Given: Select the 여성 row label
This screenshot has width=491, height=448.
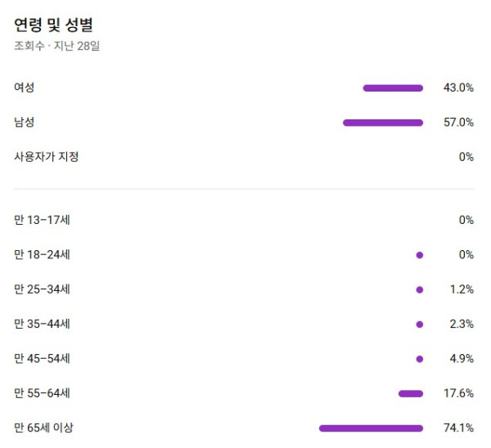Looking at the screenshot, I should (x=25, y=87).
